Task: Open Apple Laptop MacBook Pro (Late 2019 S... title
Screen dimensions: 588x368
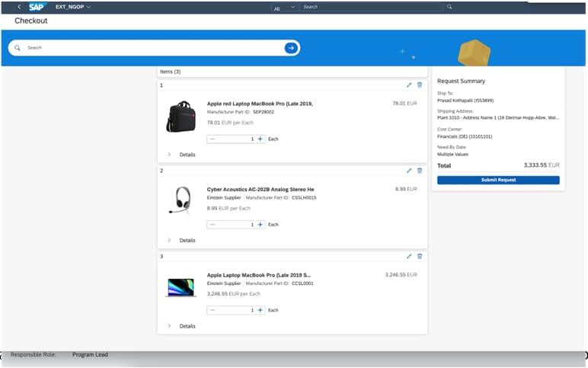Action: 259,275
